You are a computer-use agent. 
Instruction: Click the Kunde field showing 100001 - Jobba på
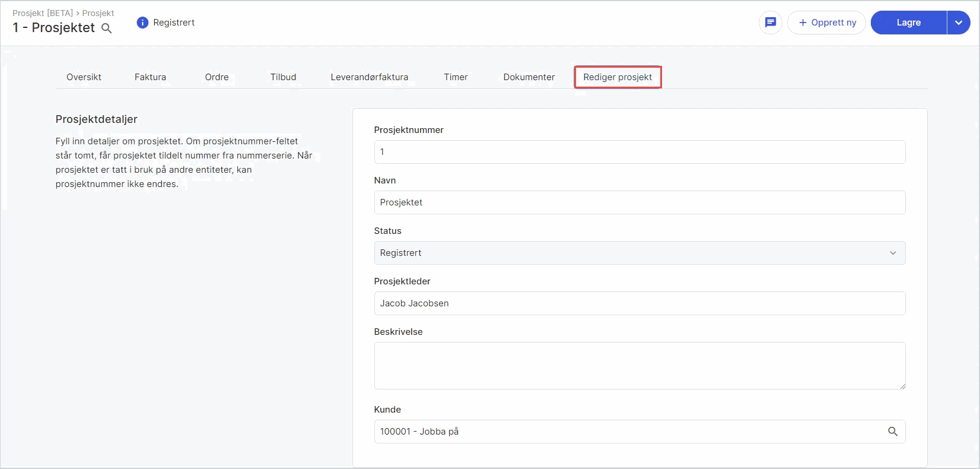[x=639, y=432]
